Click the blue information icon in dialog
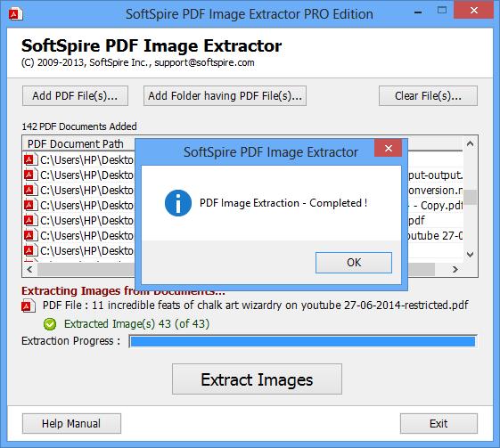Screen dimensions: 500x448 [x=178, y=203]
